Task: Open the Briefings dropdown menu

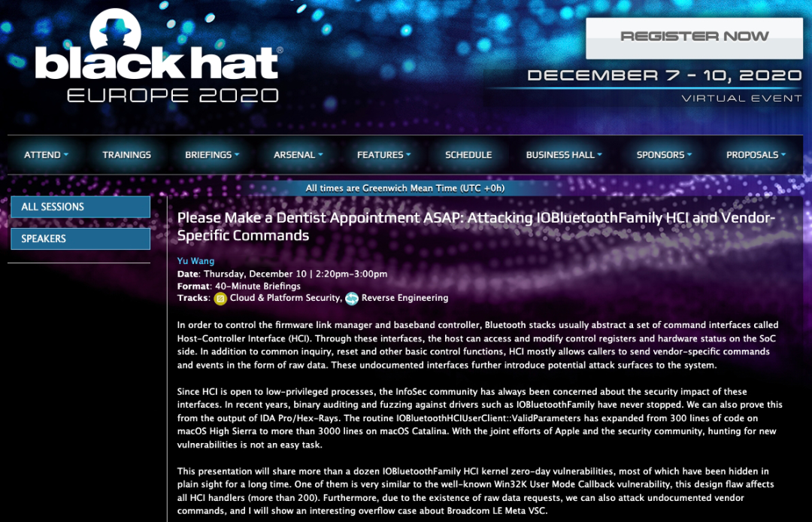Action: 212,155
